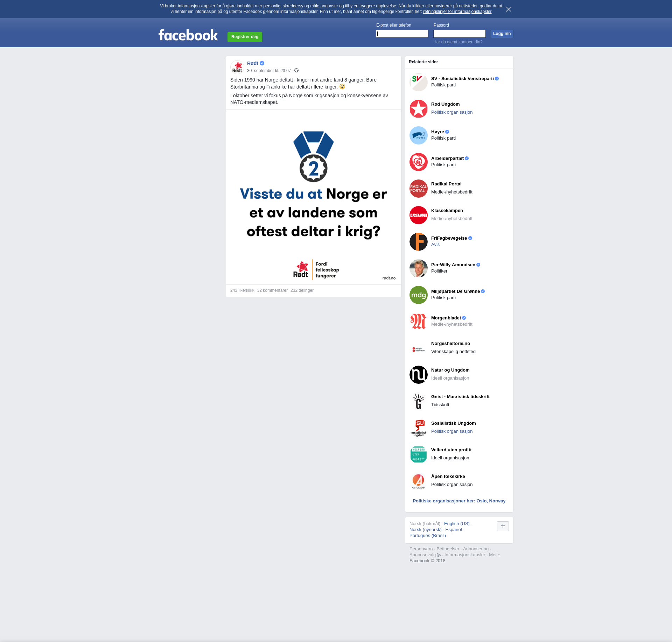Screen dimensions: 672x642
Task: Open Gnist - Marxistisk tidsskrift page name
Action: 460,397
